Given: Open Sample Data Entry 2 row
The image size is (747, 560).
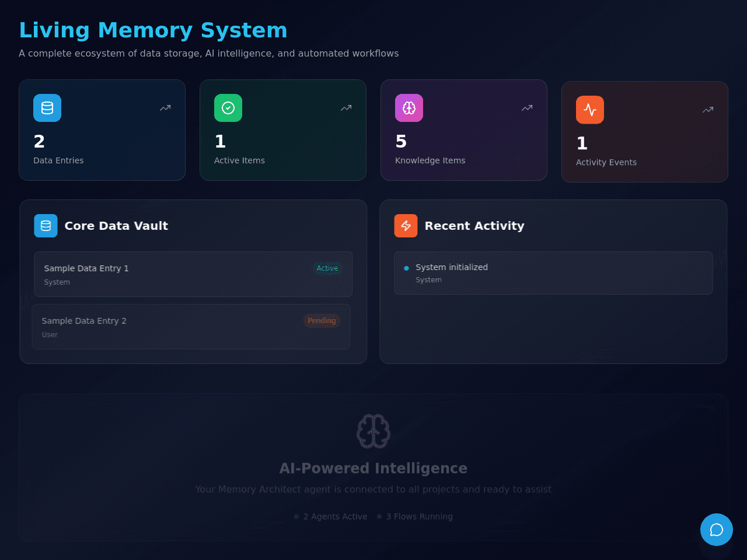Looking at the screenshot, I should click(191, 327).
